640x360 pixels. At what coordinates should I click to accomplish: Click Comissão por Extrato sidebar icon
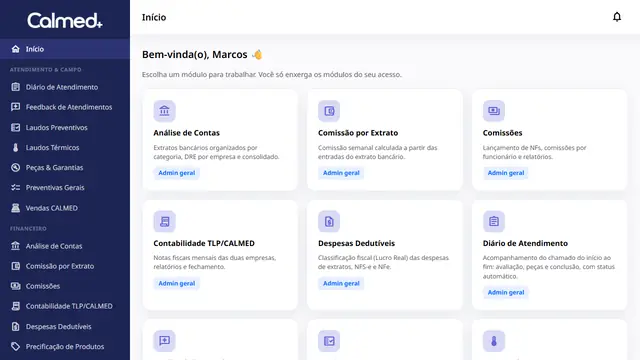tap(16, 266)
